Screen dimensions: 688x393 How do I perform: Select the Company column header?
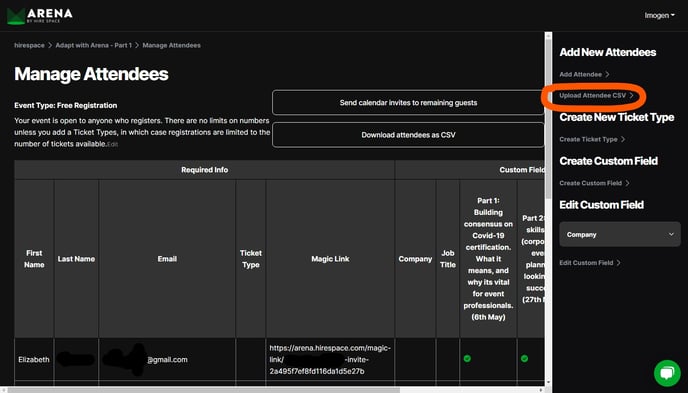point(416,259)
